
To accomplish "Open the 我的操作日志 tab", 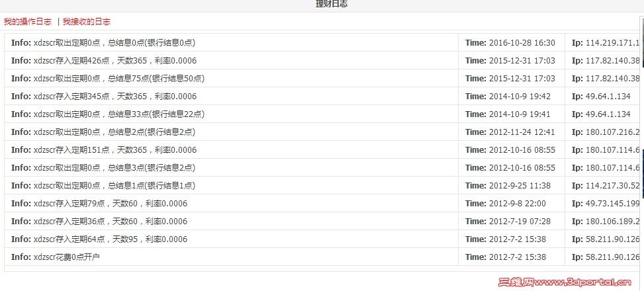I will 28,22.
